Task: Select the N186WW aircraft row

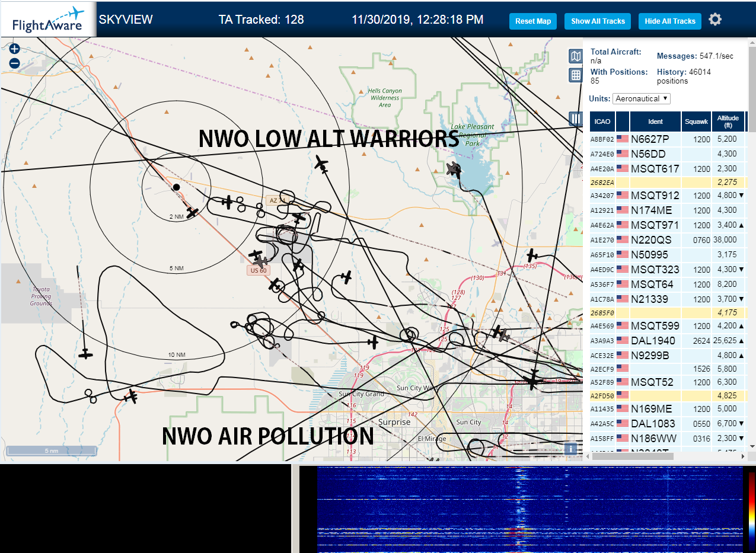Action: 668,439
